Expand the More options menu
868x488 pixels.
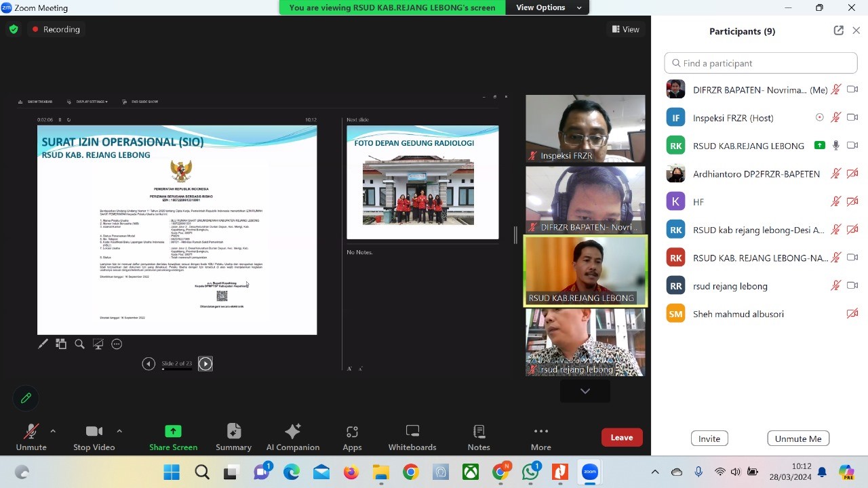(540, 437)
